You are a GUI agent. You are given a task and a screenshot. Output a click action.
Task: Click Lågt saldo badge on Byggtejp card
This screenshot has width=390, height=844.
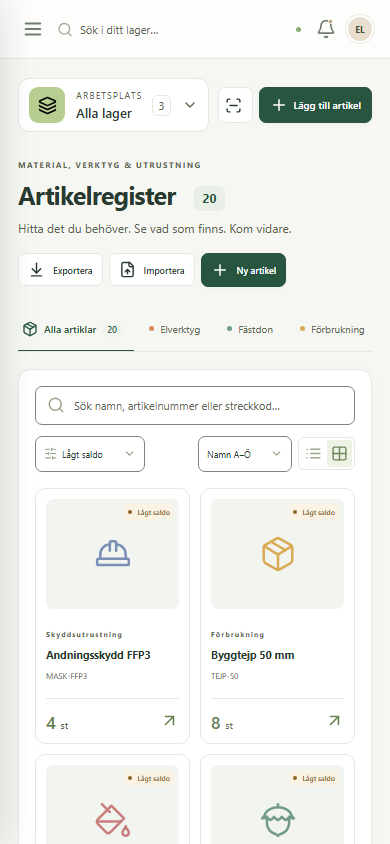(314, 512)
